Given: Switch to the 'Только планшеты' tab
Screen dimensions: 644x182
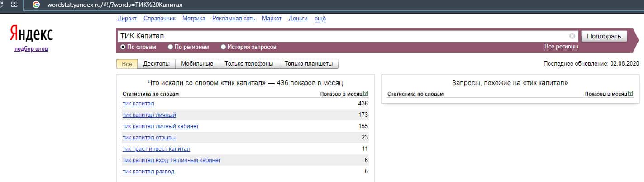Looking at the screenshot, I should point(309,64).
